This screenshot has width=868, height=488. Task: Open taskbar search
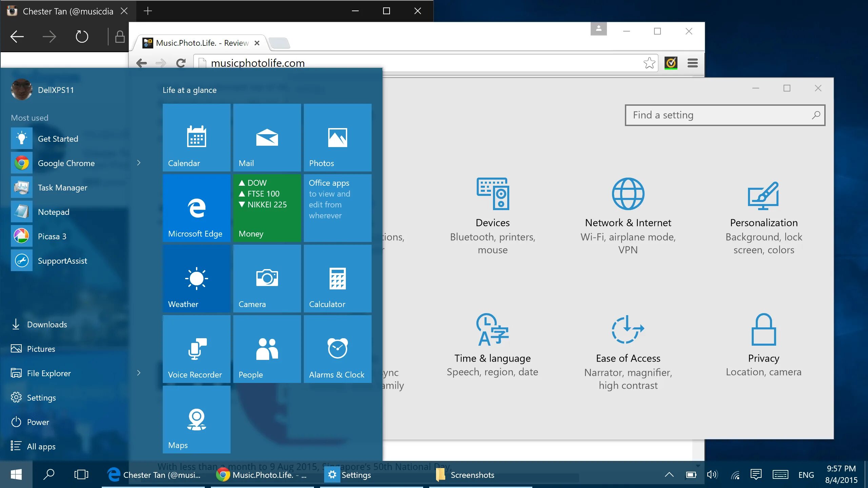click(49, 474)
